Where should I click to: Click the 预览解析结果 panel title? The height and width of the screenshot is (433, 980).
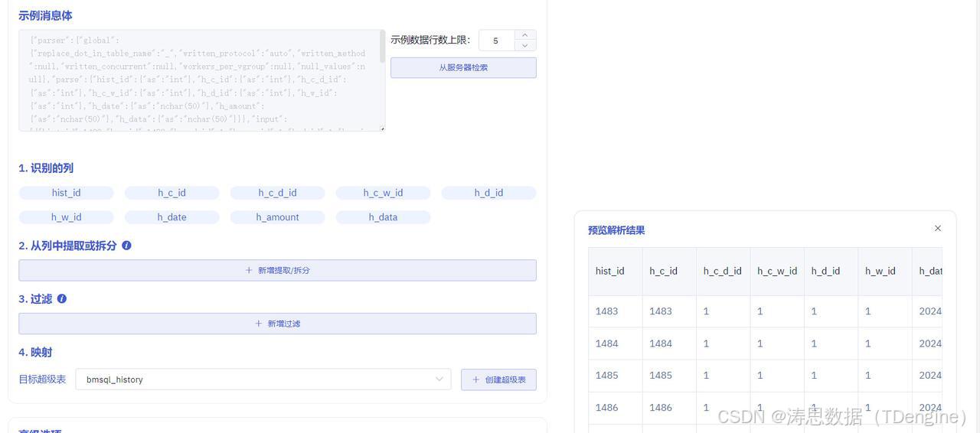[616, 230]
